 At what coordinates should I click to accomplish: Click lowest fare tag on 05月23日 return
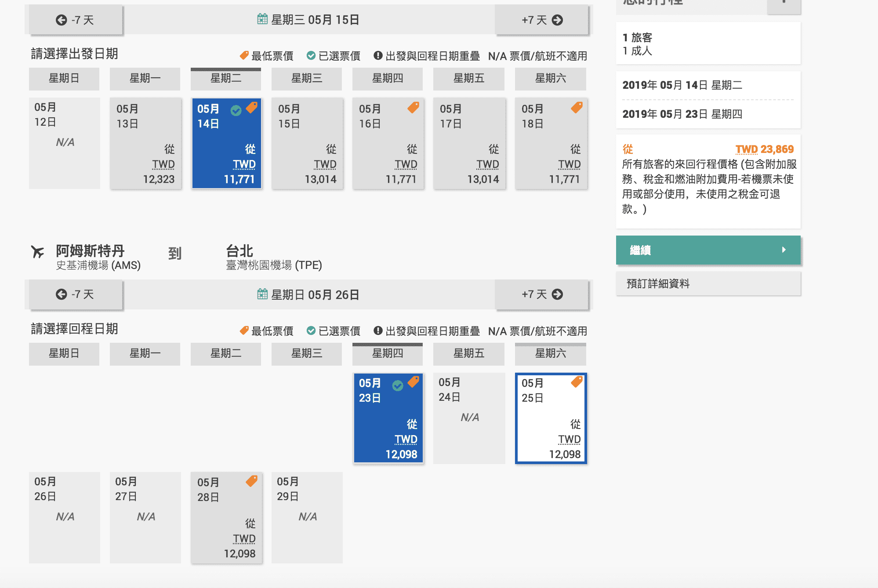point(414,382)
